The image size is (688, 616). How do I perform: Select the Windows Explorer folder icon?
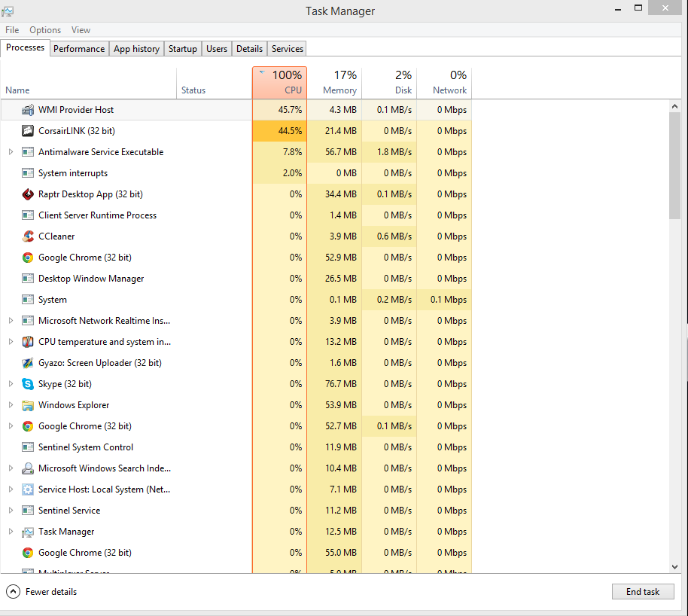click(28, 405)
